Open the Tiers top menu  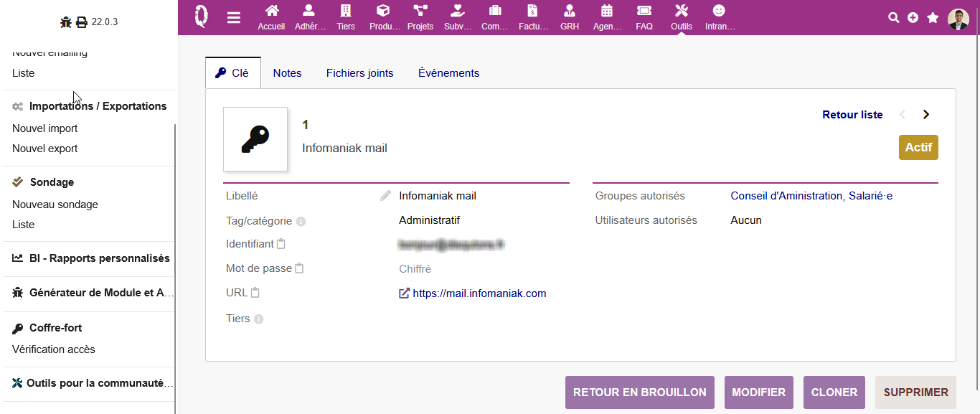click(x=346, y=18)
